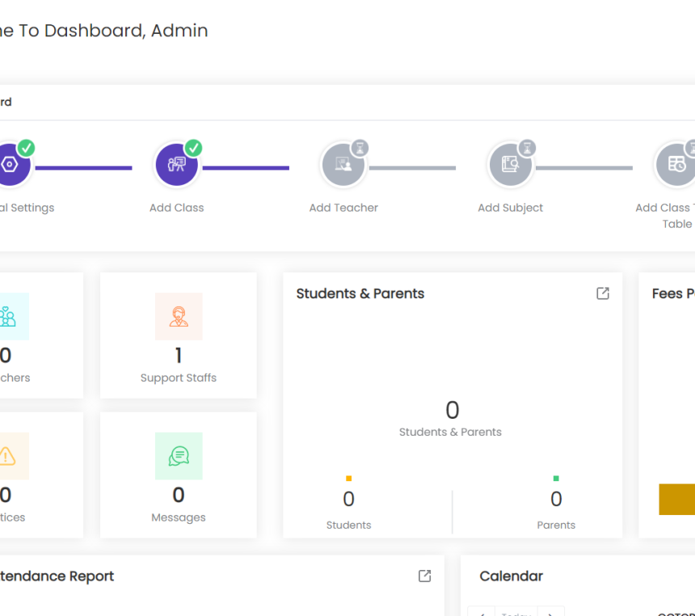Click the green Parents legend marker

pyautogui.click(x=556, y=479)
